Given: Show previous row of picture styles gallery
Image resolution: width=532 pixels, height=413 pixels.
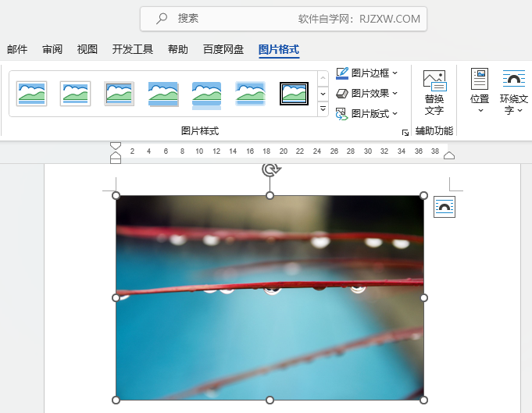Looking at the screenshot, I should pos(323,78).
